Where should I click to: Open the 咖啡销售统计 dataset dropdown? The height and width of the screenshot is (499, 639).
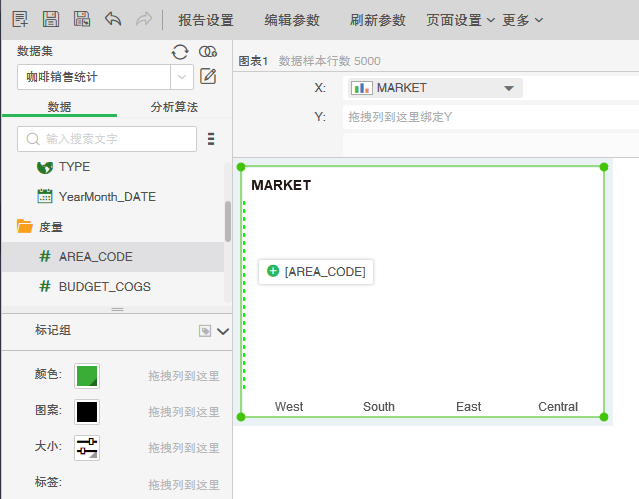pyautogui.click(x=182, y=76)
